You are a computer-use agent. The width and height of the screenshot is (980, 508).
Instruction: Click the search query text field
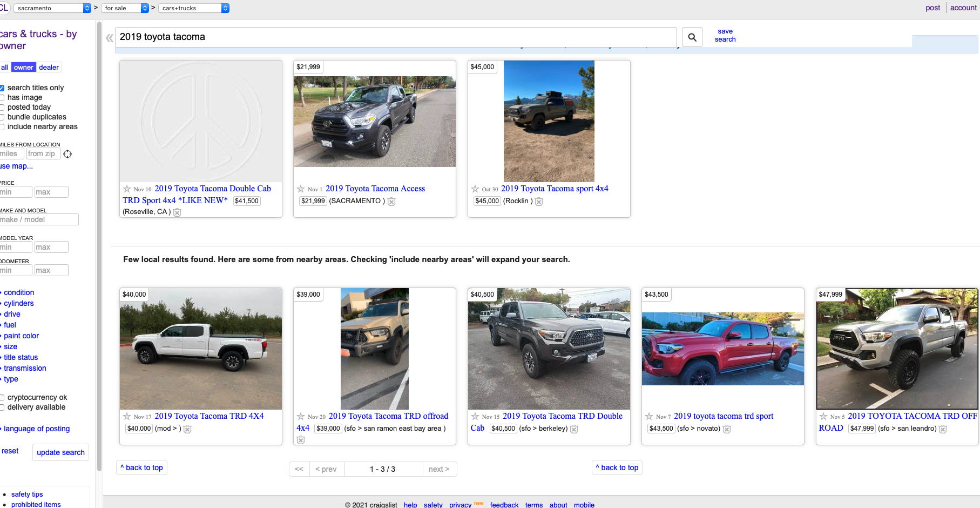pyautogui.click(x=396, y=37)
